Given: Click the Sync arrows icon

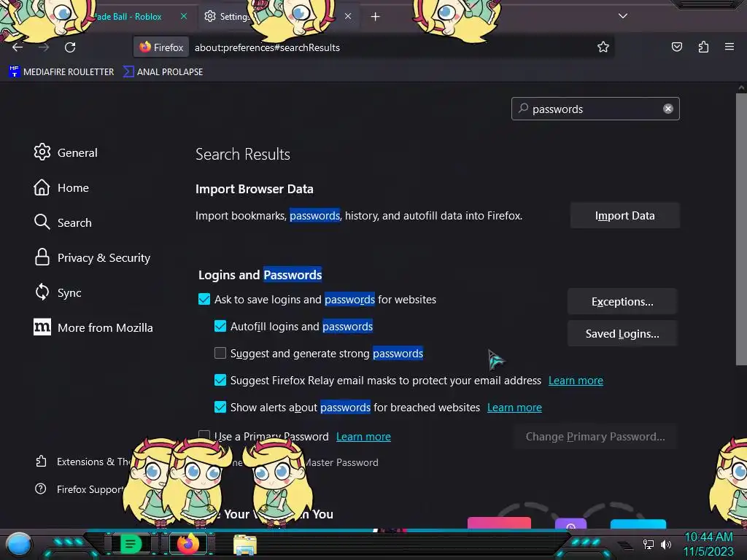Looking at the screenshot, I should [42, 292].
